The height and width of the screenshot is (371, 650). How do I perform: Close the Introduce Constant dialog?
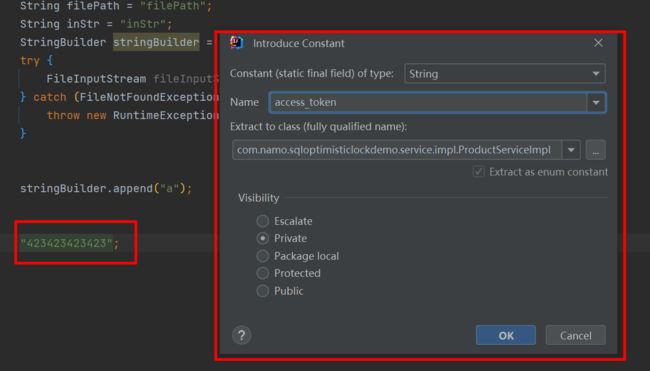coord(598,43)
